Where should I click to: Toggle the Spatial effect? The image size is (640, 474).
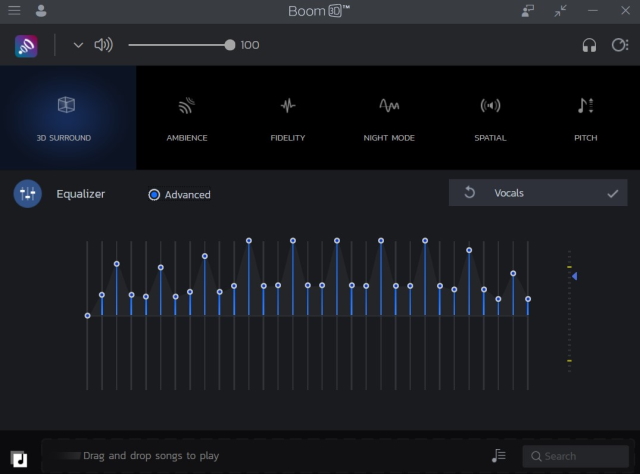pyautogui.click(x=490, y=118)
